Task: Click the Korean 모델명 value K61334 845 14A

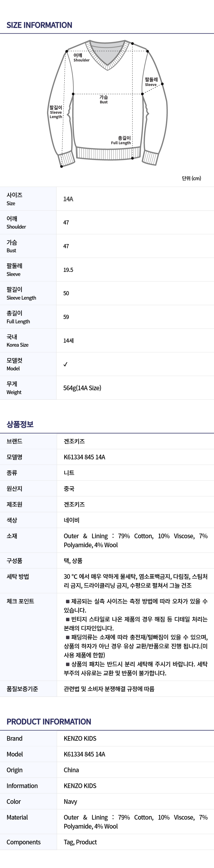Action: tap(84, 457)
